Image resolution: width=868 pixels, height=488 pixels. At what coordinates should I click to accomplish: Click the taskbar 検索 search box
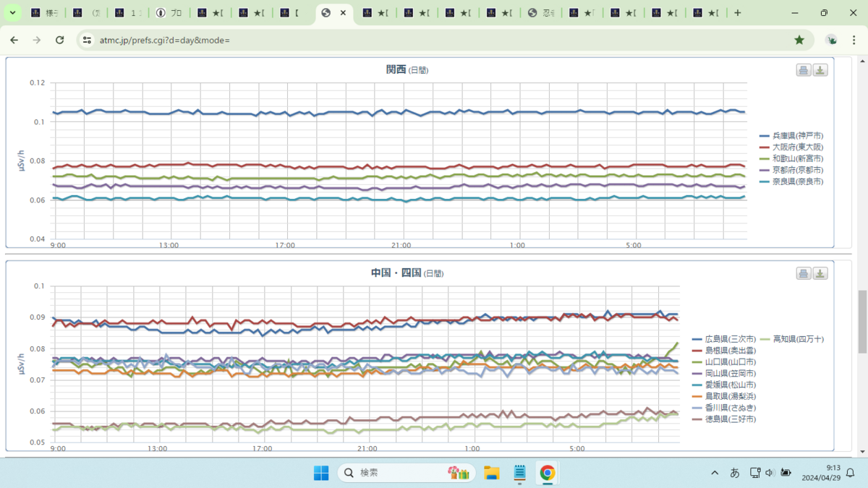pos(407,473)
